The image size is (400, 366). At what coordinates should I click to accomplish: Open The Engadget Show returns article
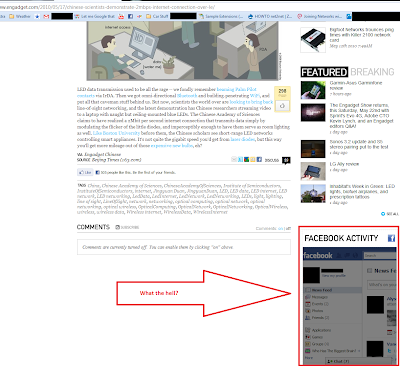[x=362, y=116]
